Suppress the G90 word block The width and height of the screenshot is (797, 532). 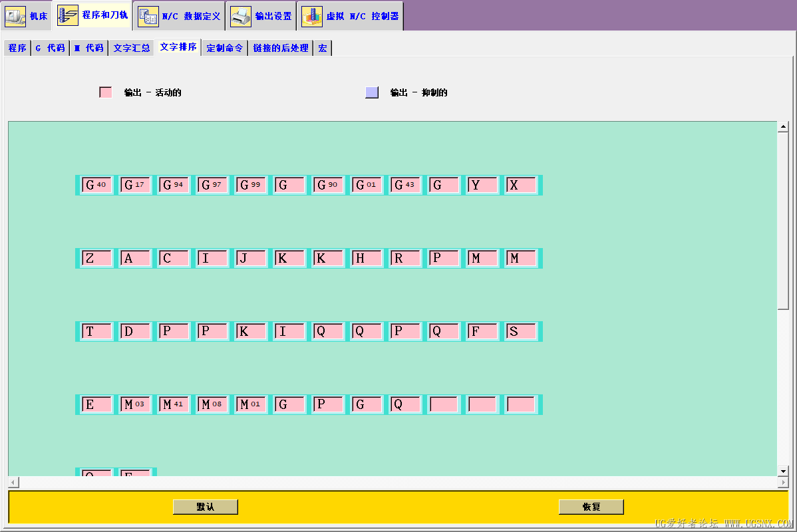click(329, 185)
